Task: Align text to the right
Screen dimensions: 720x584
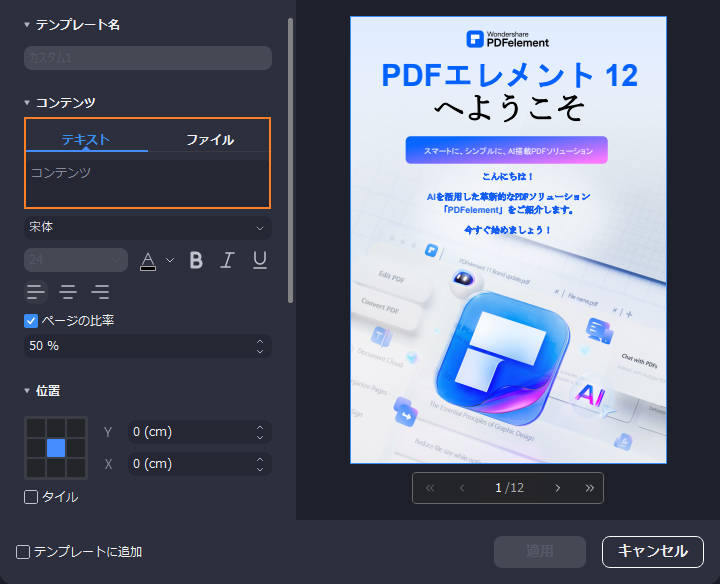Action: 100,292
